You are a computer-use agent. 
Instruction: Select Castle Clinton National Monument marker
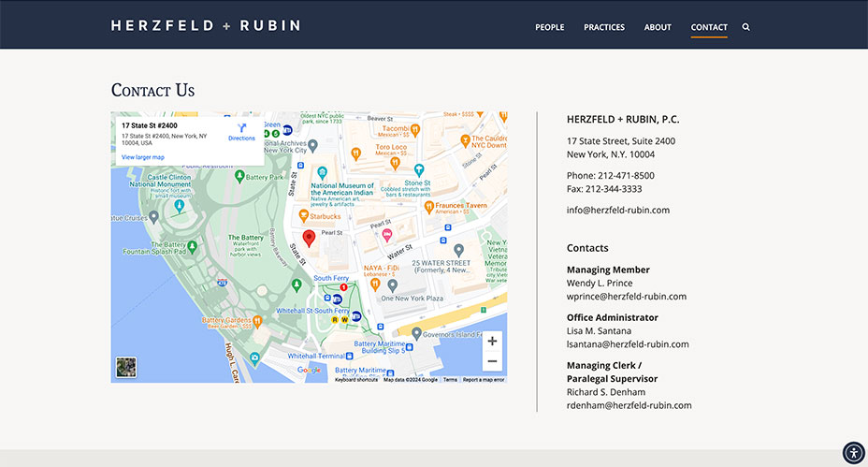tap(179, 206)
